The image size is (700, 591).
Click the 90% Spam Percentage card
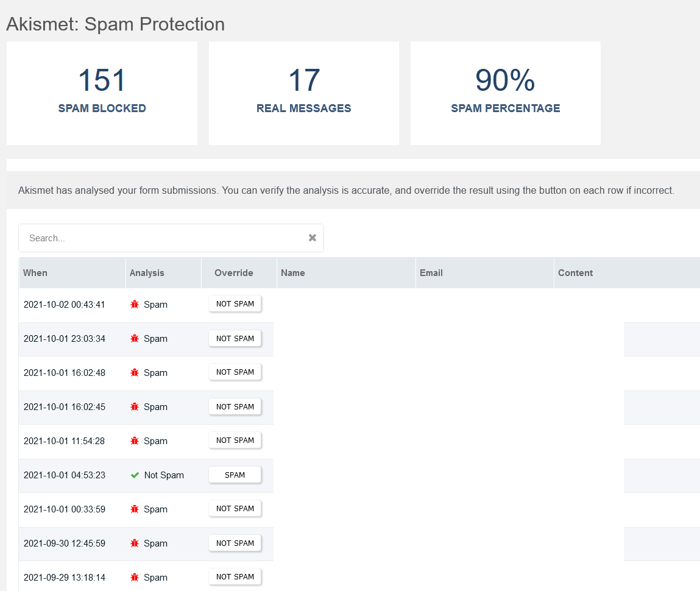pyautogui.click(x=506, y=93)
